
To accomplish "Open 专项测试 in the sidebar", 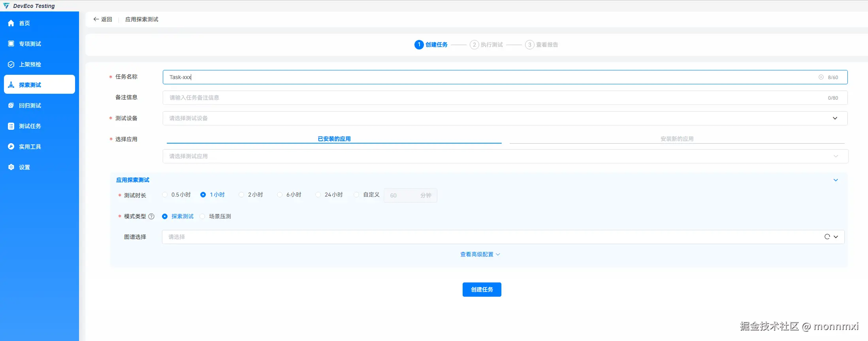I will point(40,44).
